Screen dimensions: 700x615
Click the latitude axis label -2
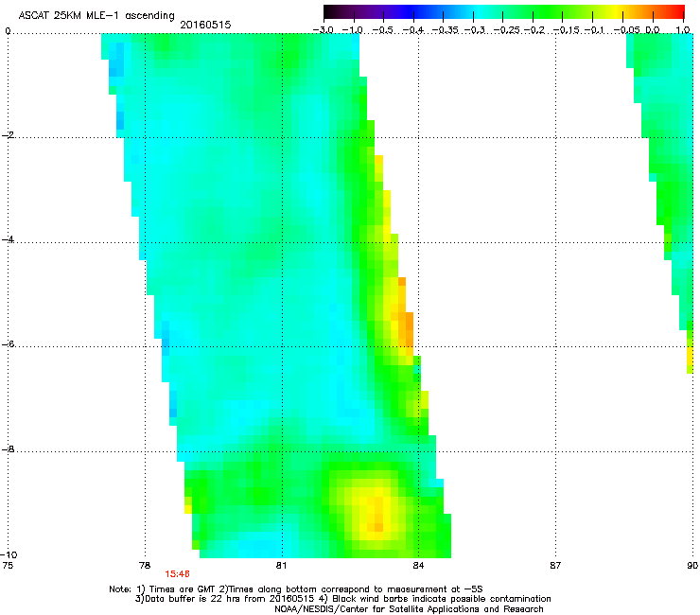point(8,135)
